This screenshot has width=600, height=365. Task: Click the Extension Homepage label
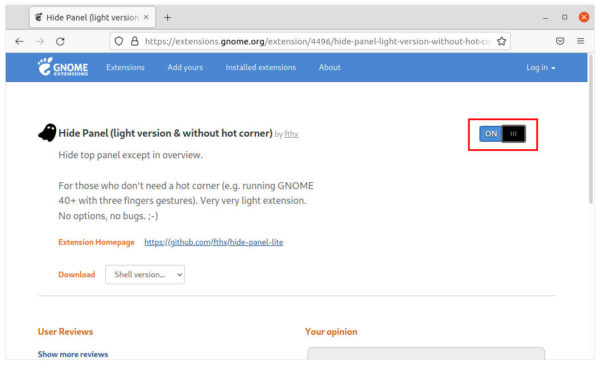coord(96,242)
